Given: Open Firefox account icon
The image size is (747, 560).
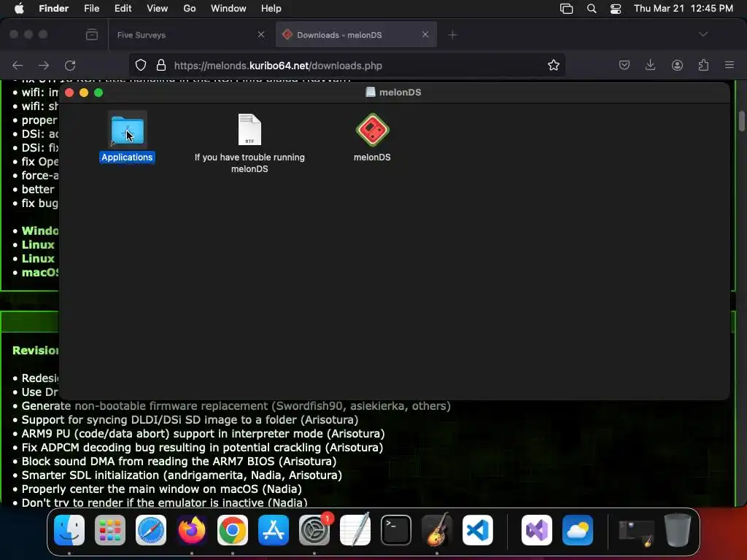Looking at the screenshot, I should point(677,65).
